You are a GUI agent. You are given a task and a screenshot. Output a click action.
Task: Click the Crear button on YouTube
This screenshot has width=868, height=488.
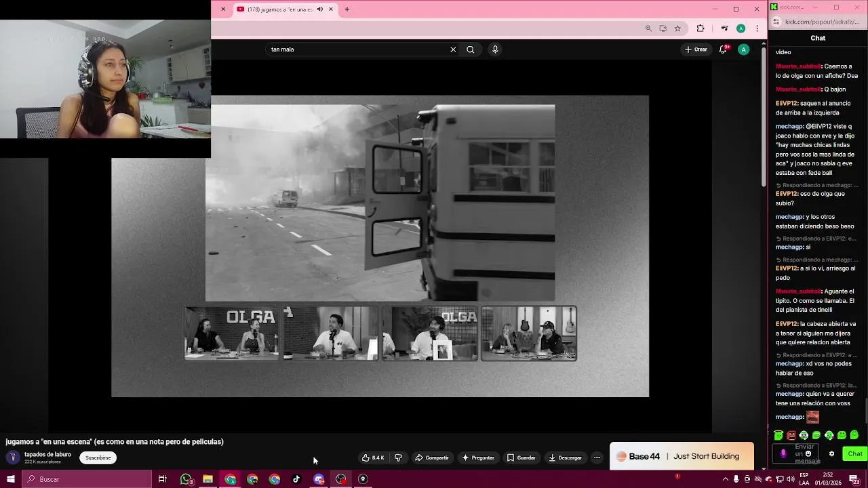[696, 49]
